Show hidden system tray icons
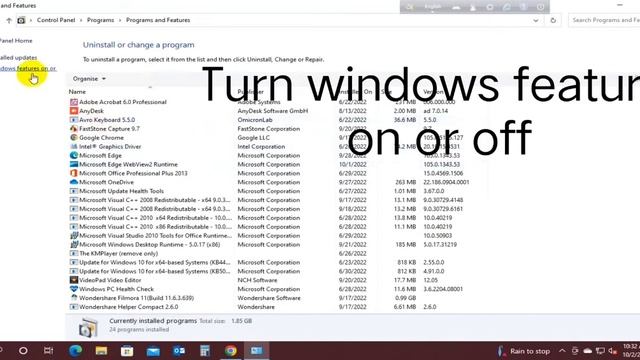This screenshot has width=640, height=360. pyautogui.click(x=562, y=351)
